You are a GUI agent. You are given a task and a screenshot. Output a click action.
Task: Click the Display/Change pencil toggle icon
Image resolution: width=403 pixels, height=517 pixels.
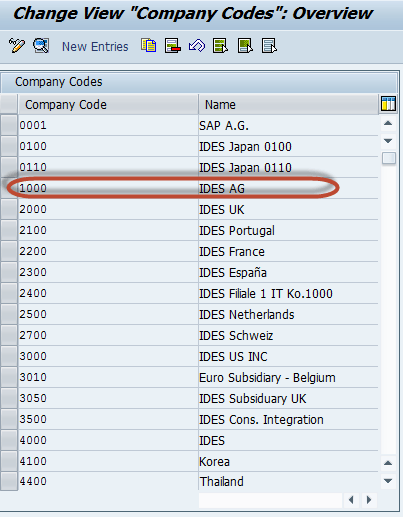pos(17,46)
